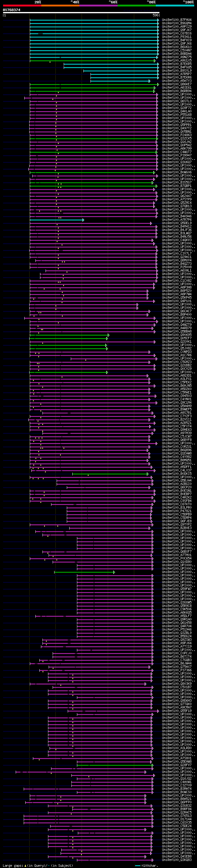Select the AV768374 query title
This screenshot has height=868, width=197.
(x=11, y=10)
